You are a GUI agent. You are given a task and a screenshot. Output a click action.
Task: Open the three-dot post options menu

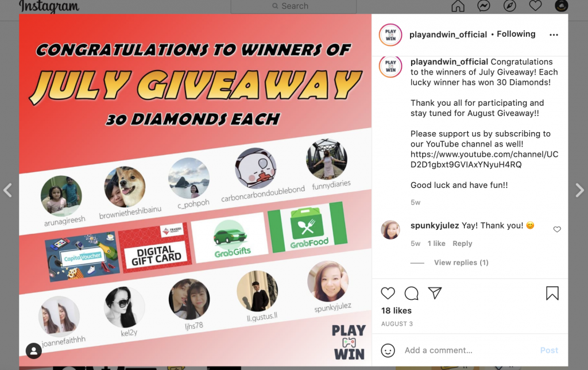click(x=554, y=35)
